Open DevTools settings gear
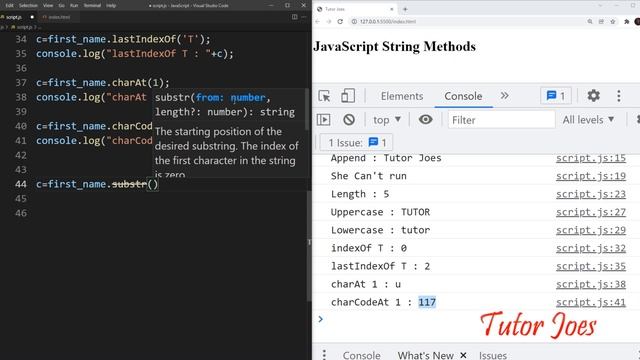This screenshot has height=360, width=640. point(593,96)
